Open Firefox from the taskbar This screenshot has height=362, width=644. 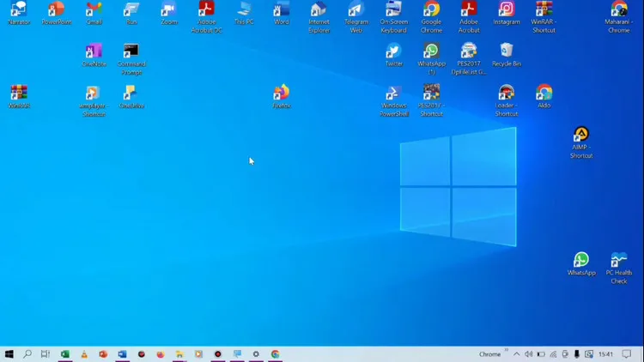(161, 353)
